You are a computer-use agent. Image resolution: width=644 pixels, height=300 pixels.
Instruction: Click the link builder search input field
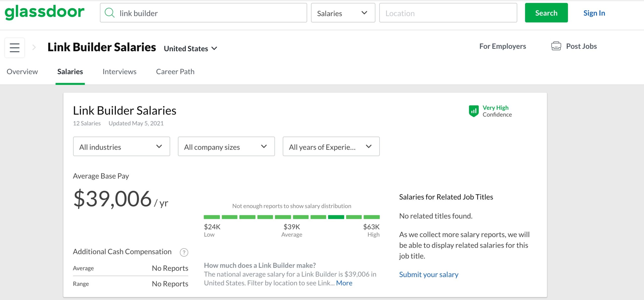coord(203,13)
